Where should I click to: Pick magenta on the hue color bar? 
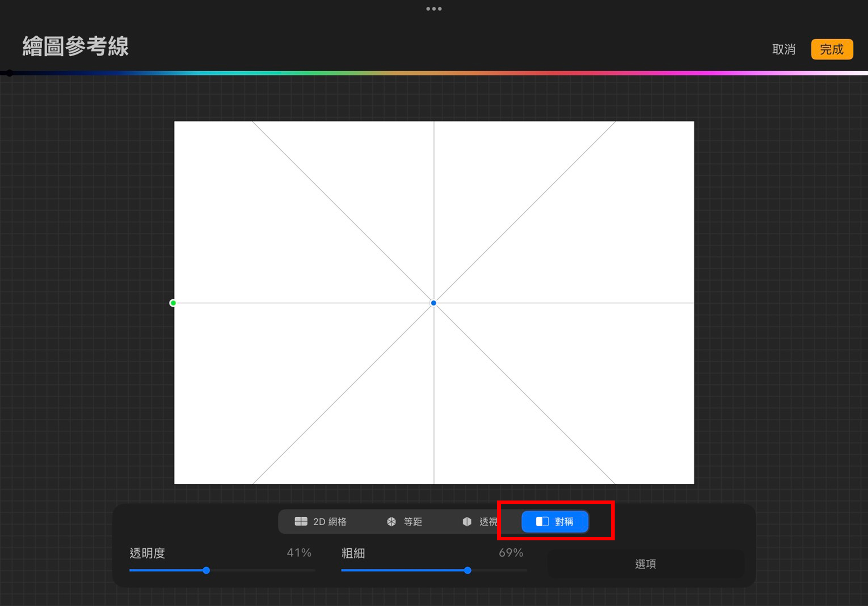(699, 73)
